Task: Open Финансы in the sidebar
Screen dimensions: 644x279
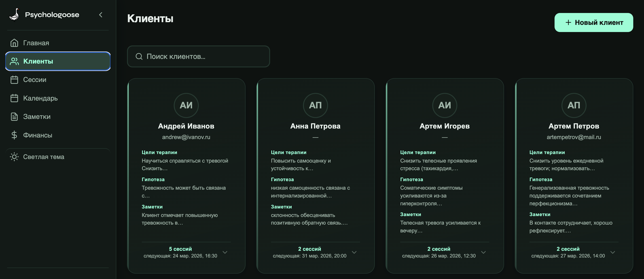Action: 58,135
